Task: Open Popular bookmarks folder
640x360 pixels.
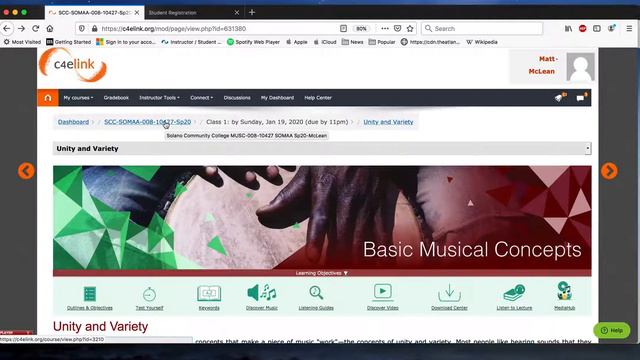Action: click(382, 42)
